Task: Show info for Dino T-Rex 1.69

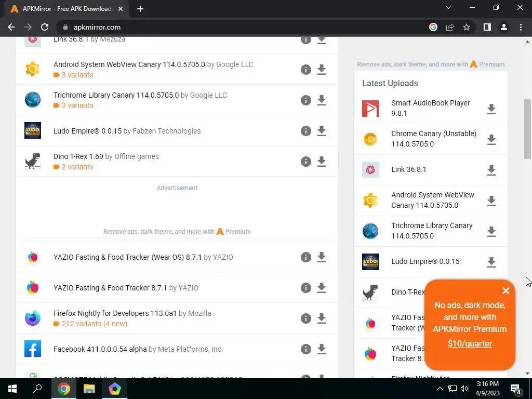Action: coord(305,162)
